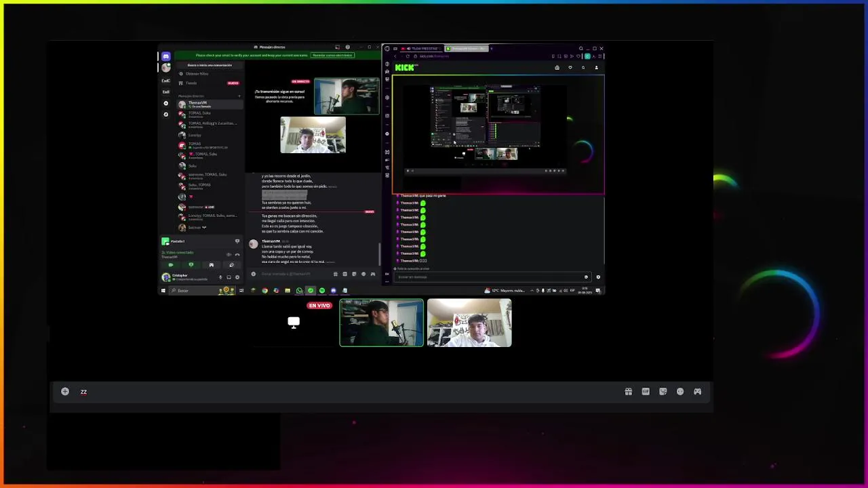Mute the microphone in Cristopher's user panel

coord(220,277)
